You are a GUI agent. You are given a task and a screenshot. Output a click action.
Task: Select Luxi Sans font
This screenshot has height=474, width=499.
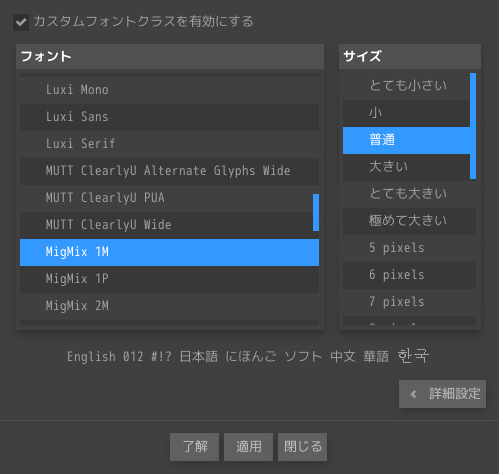(x=169, y=117)
